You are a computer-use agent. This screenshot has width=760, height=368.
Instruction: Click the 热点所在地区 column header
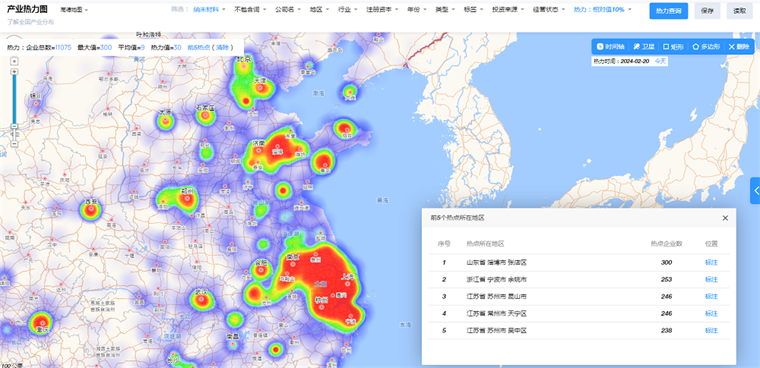point(485,243)
